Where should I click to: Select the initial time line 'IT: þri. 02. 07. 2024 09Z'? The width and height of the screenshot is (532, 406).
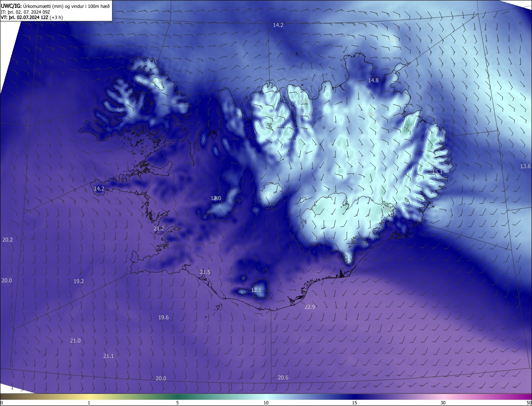pos(25,12)
